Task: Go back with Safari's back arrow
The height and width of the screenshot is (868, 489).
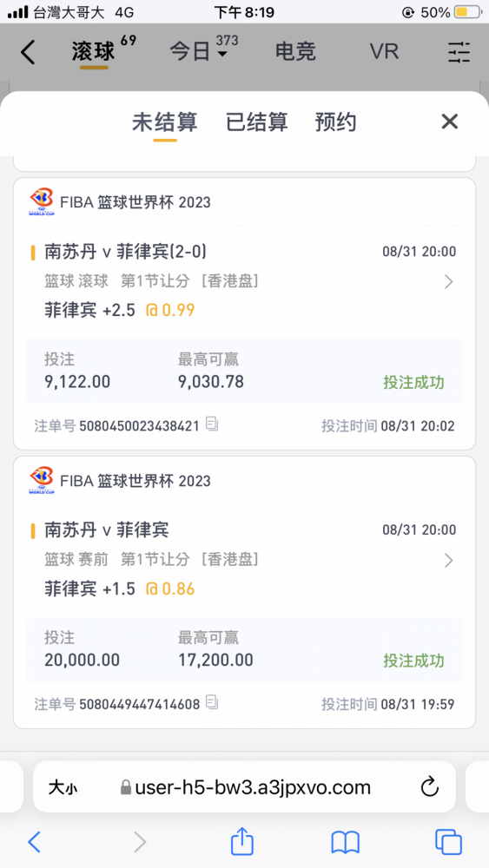Action: [x=35, y=843]
